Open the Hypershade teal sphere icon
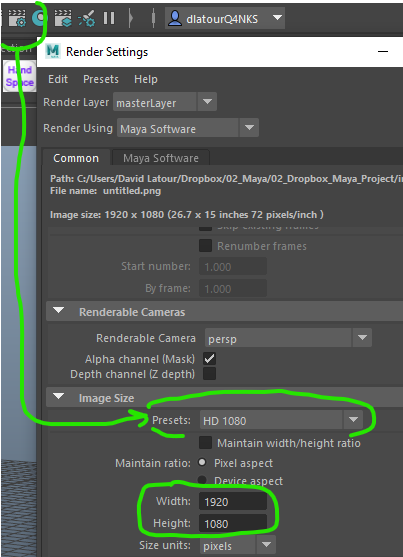The image size is (403, 557). [39, 18]
